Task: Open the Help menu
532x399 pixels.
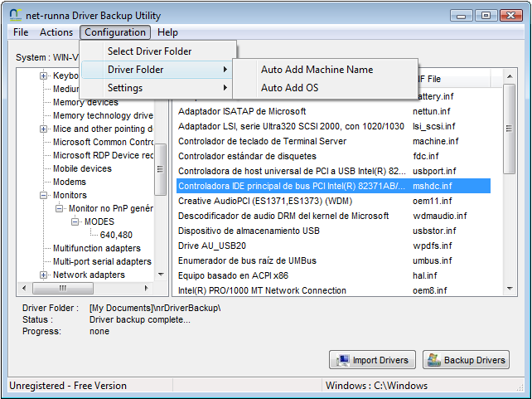Action: point(167,32)
